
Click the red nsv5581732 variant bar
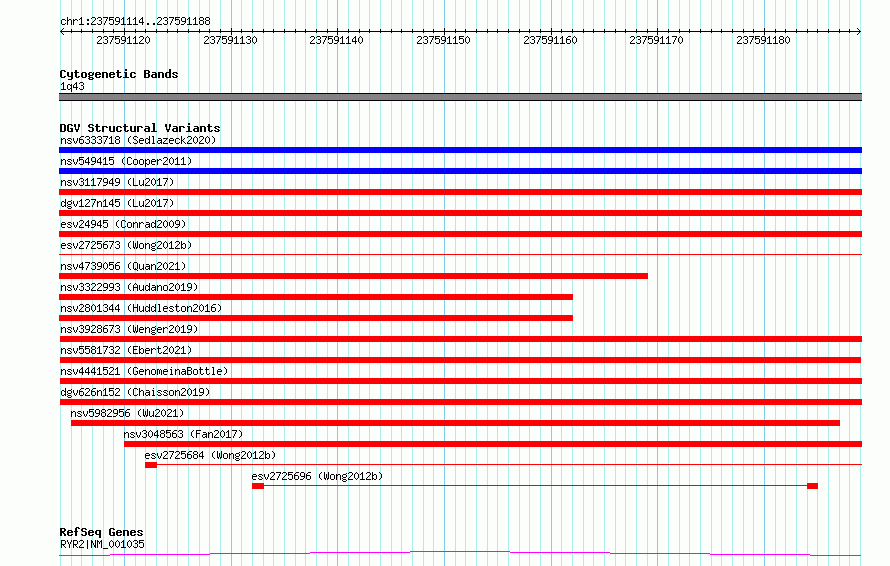pos(460,360)
